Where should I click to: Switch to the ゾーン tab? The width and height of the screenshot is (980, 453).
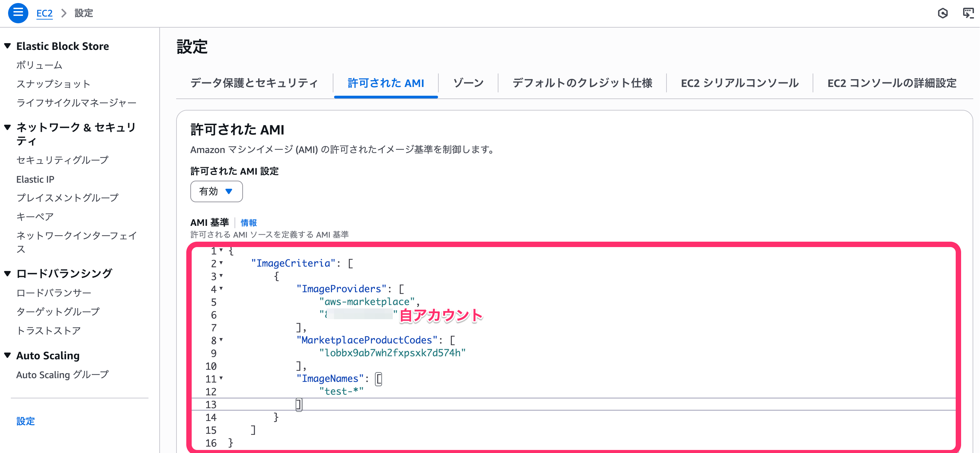(x=468, y=83)
